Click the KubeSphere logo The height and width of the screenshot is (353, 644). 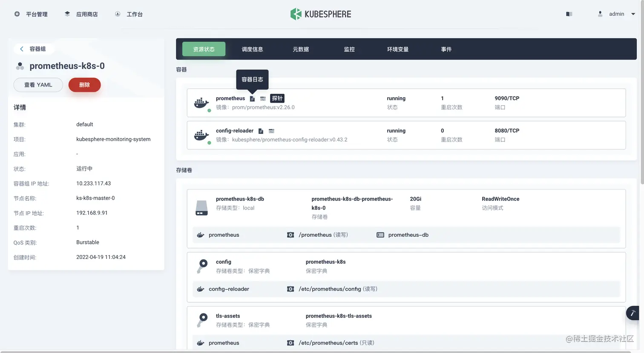tap(321, 14)
